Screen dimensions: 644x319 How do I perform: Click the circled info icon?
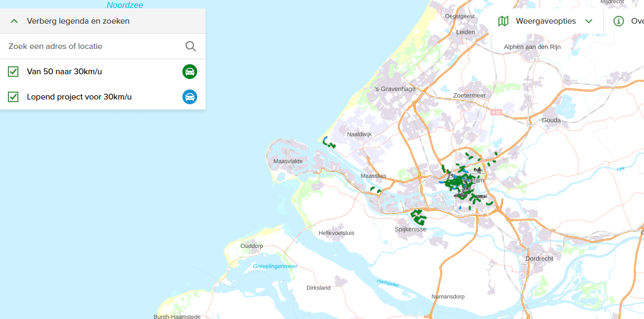[619, 21]
